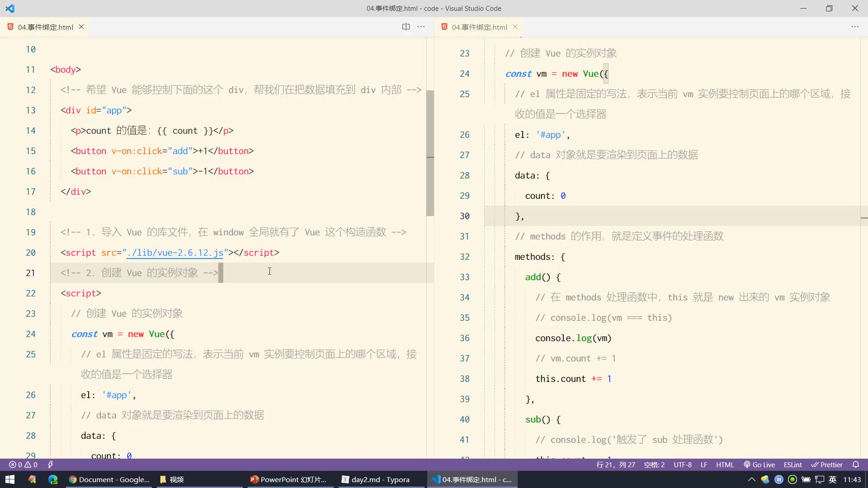Click <div id="app"> on line 13
Viewport: 868px width, 488px height.
pyautogui.click(x=96, y=110)
